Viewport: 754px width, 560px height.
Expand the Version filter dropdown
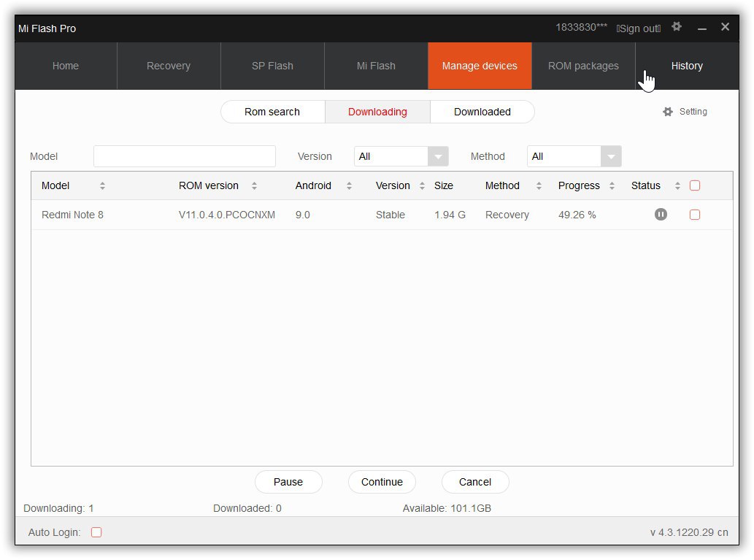click(x=438, y=156)
